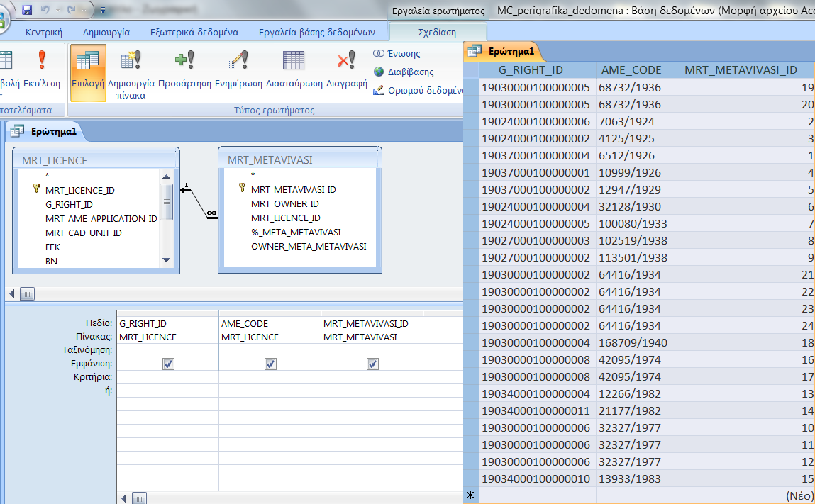Sort by clicking the G_RIGHT_ID datasheet column header
The width and height of the screenshot is (815, 504).
[x=538, y=70]
